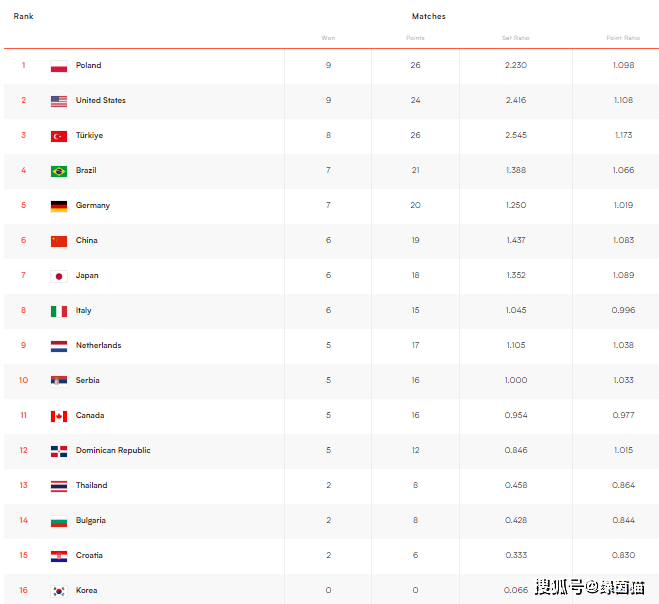The height and width of the screenshot is (604, 659).
Task: Click the Brazil flag icon
Action: [x=59, y=171]
